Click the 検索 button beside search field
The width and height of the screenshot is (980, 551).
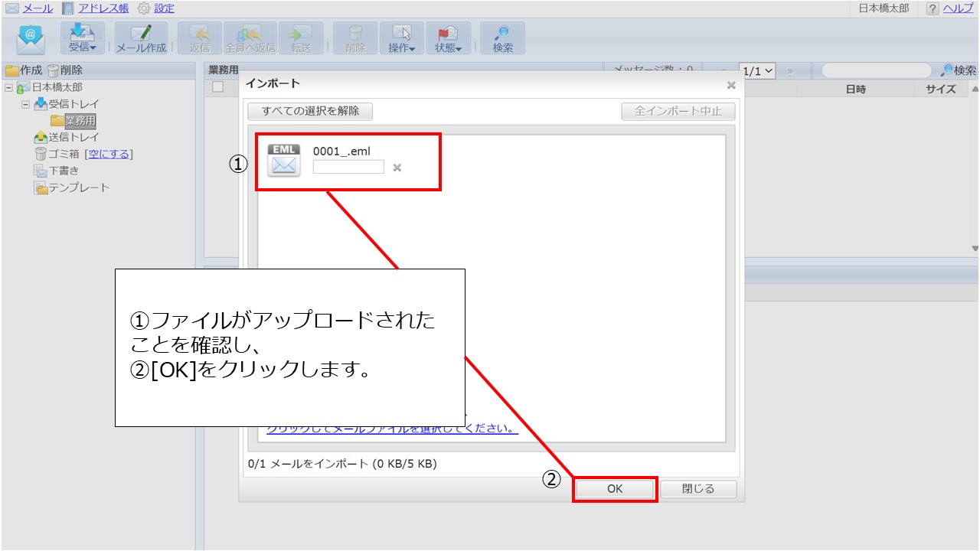pos(959,70)
